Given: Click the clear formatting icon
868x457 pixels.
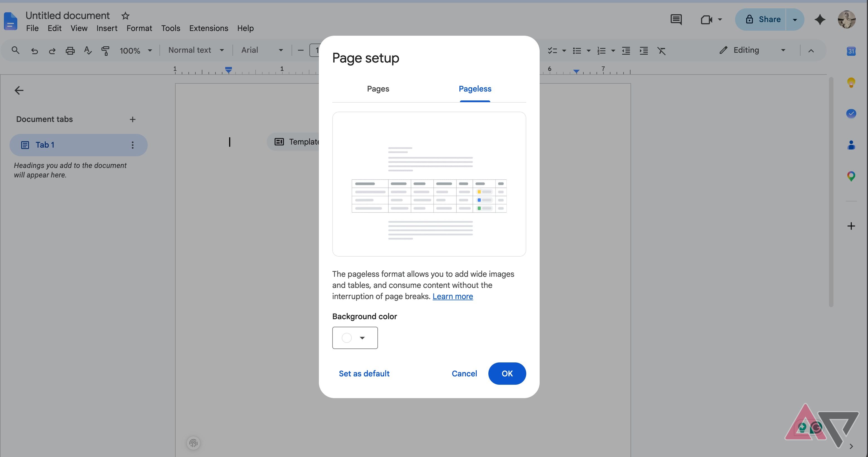Looking at the screenshot, I should point(661,50).
